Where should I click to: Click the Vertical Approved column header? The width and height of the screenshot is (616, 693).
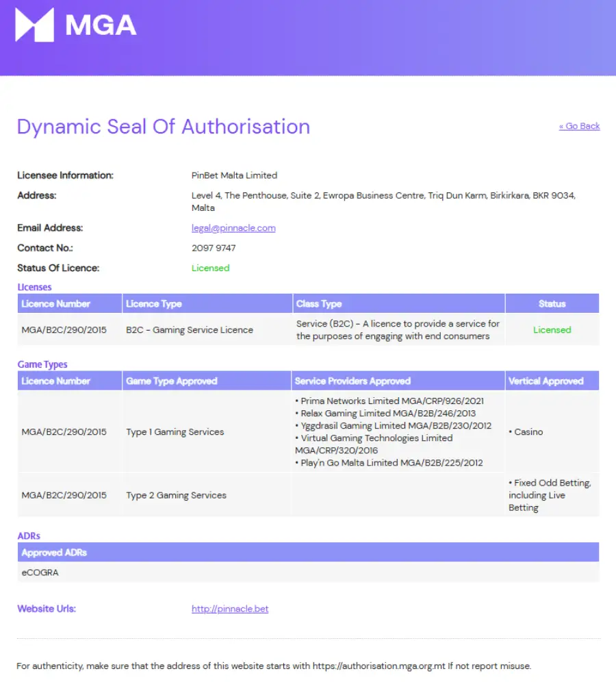[552, 381]
